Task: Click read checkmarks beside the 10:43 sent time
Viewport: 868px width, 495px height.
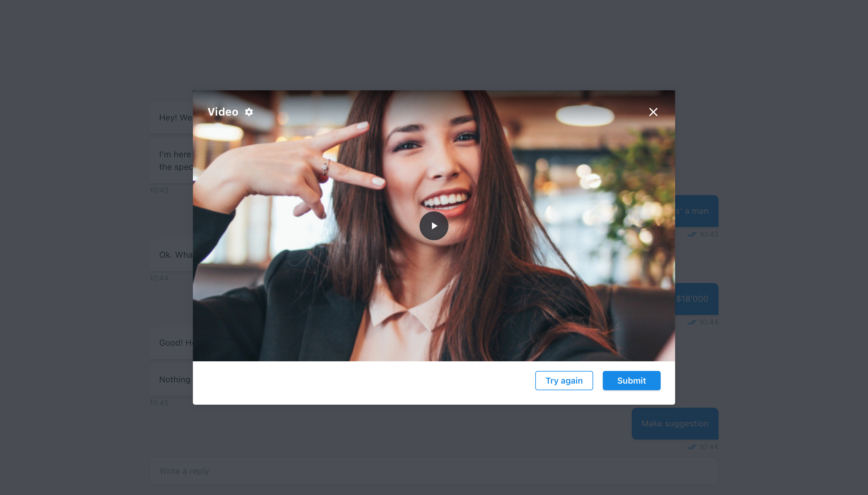Action: (x=691, y=234)
